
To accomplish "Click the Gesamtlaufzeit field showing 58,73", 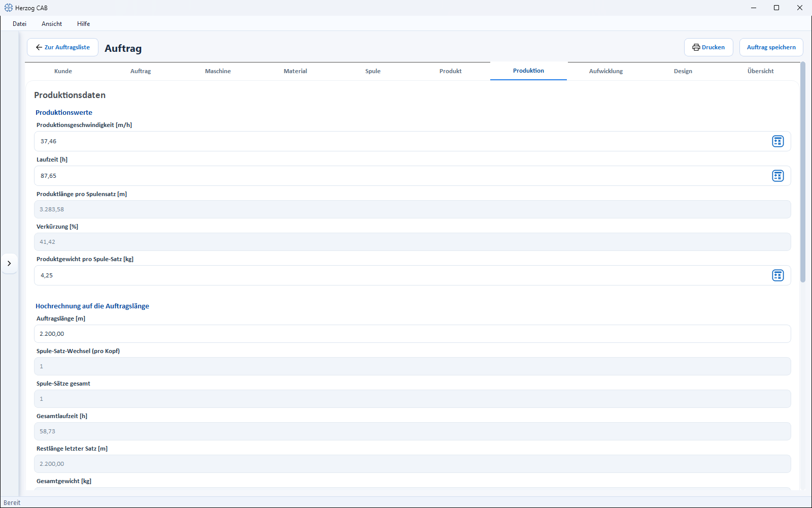I will tap(412, 431).
